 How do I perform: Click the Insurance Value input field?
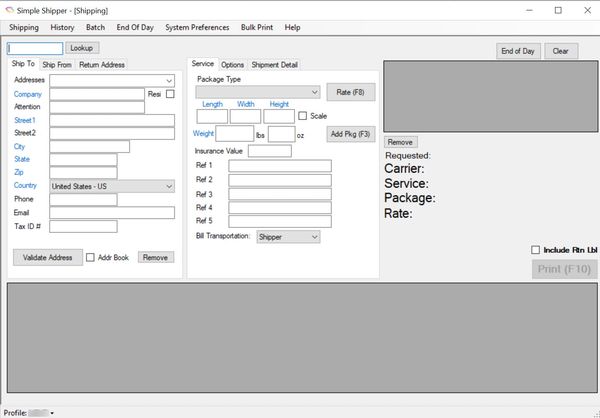(x=269, y=151)
